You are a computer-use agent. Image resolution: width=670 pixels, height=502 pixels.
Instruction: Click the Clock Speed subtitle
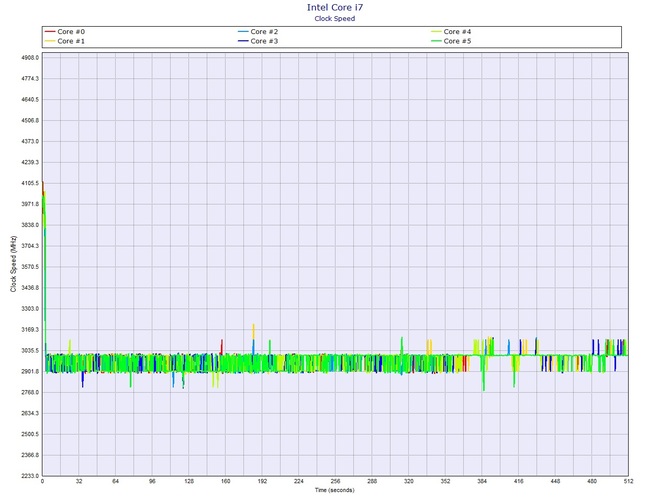335,18
